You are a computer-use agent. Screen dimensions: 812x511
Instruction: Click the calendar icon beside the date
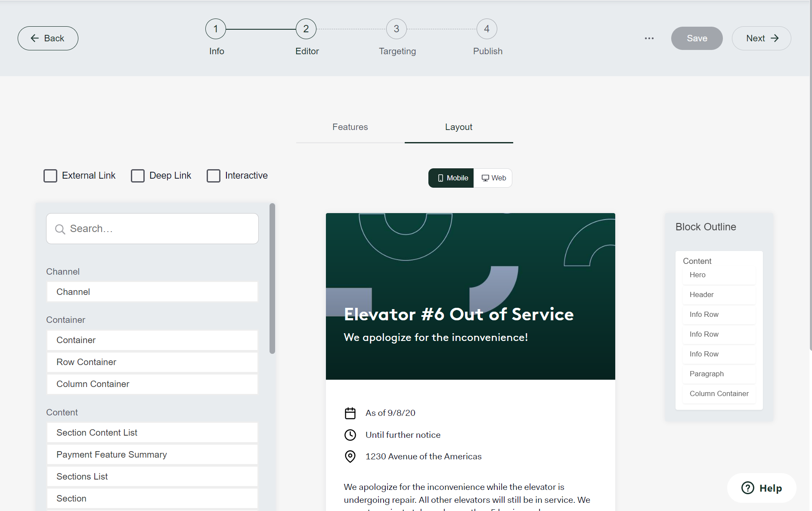pos(350,413)
